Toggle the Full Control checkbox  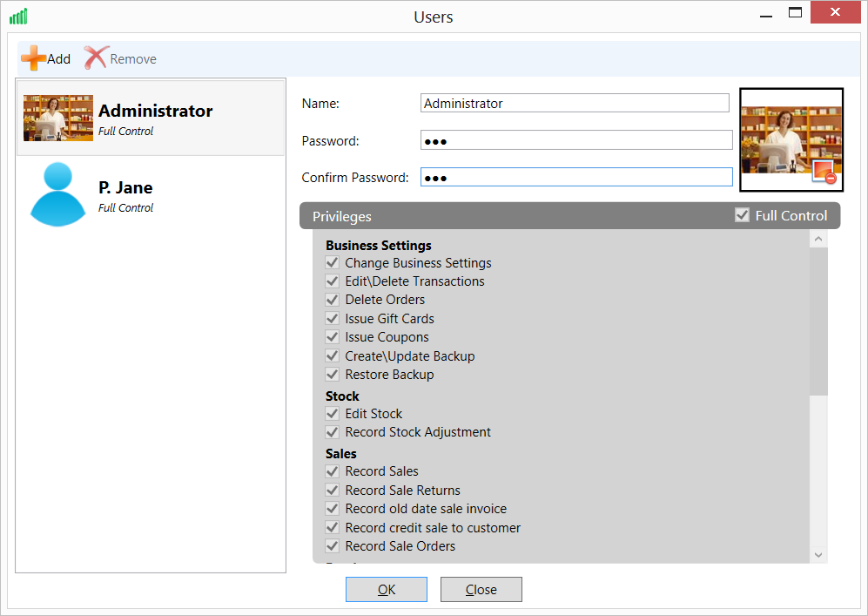tap(743, 215)
